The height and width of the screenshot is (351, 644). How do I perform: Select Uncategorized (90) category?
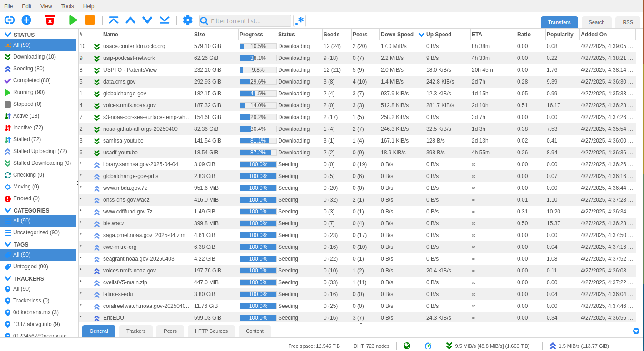click(38, 232)
